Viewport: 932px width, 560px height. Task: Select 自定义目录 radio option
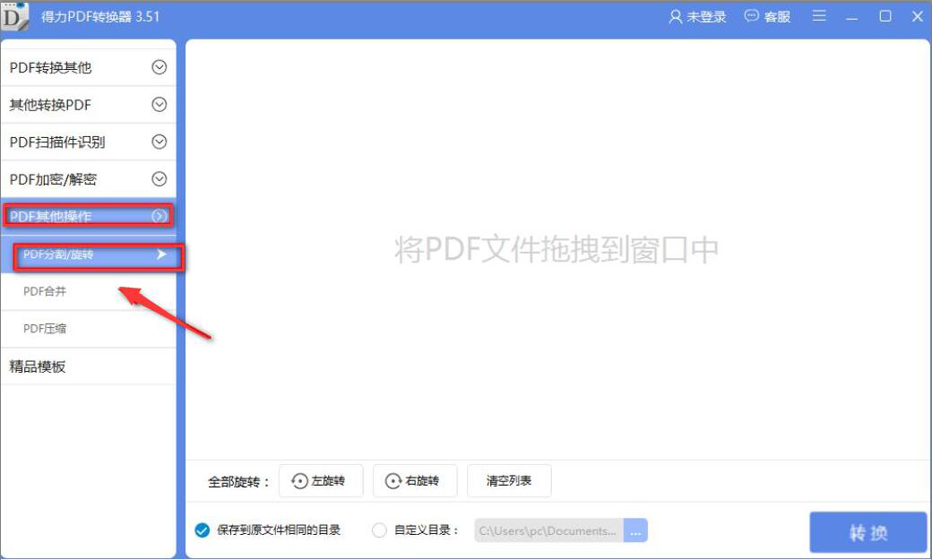pyautogui.click(x=379, y=530)
